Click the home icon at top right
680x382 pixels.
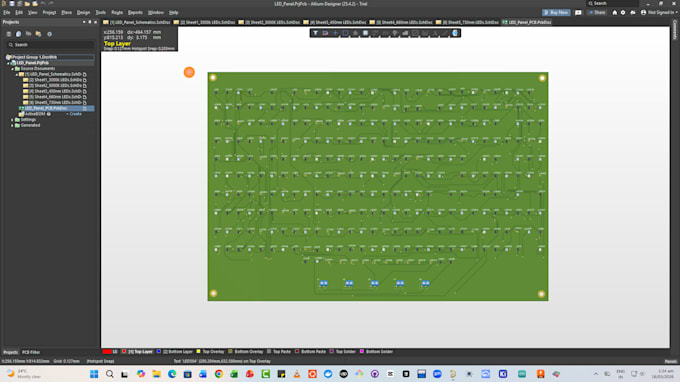(x=615, y=13)
